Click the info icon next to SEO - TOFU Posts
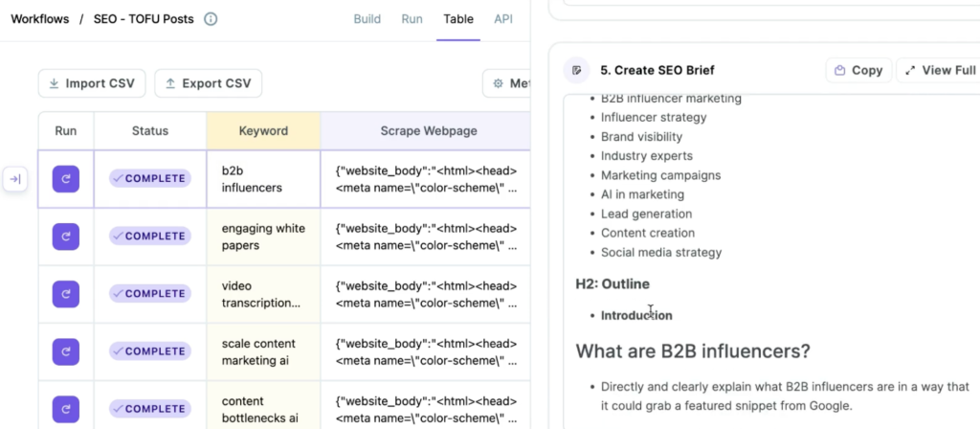Image resolution: width=980 pixels, height=429 pixels. (212, 19)
